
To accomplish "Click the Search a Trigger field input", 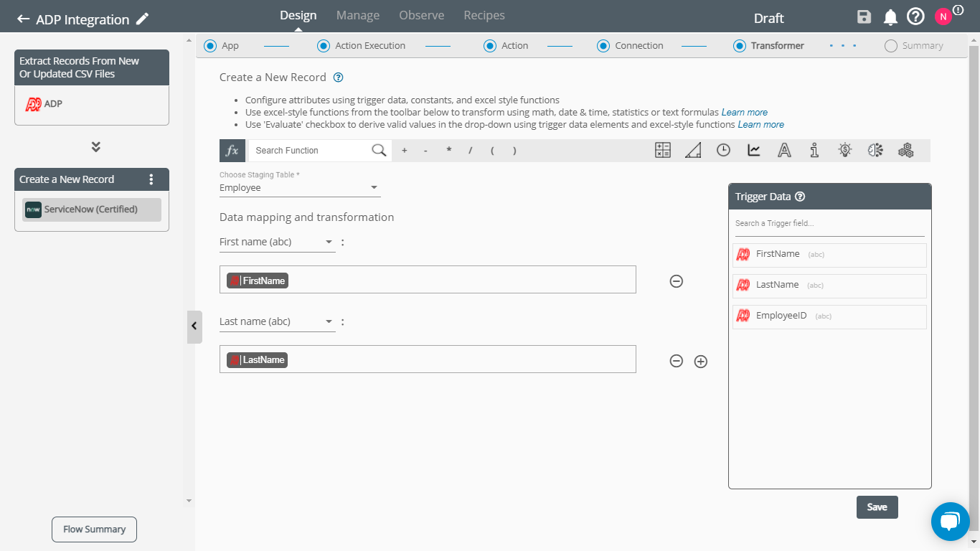I will tap(830, 224).
